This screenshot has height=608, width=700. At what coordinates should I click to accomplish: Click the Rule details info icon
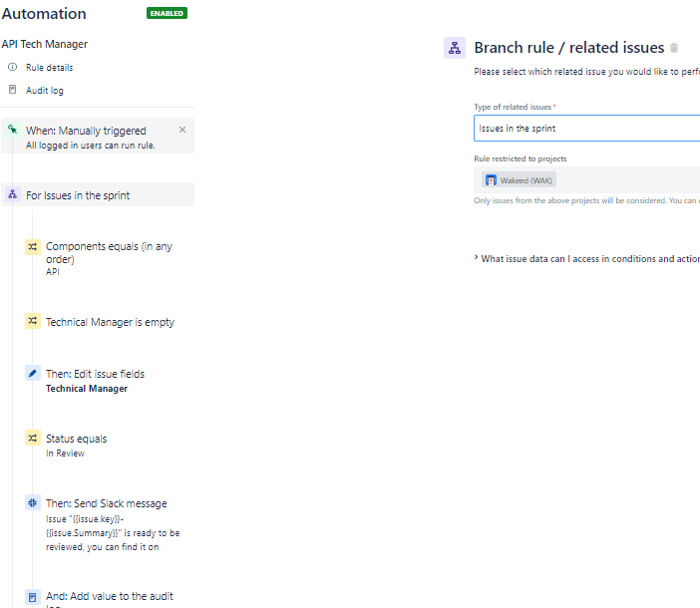coord(12,68)
